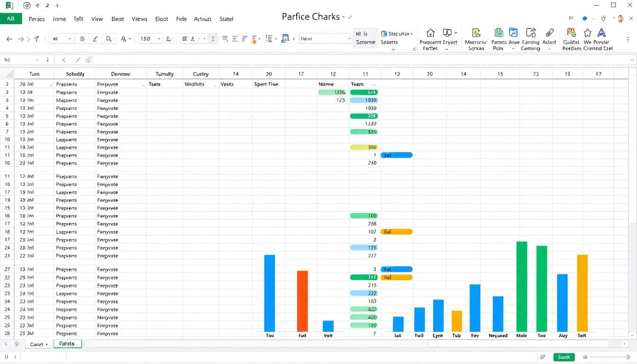
Task: Click the Eaming Cerhing icon
Action: [531, 32]
